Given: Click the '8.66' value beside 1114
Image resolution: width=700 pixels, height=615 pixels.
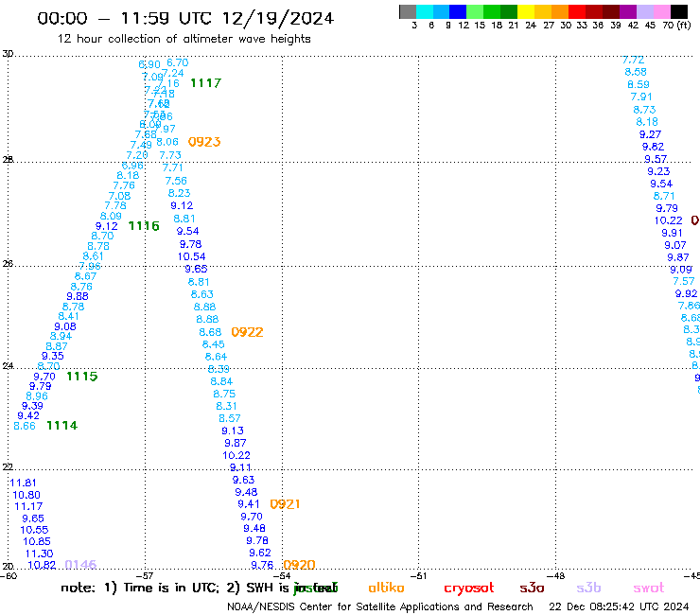Looking at the screenshot, I should 25,426.
